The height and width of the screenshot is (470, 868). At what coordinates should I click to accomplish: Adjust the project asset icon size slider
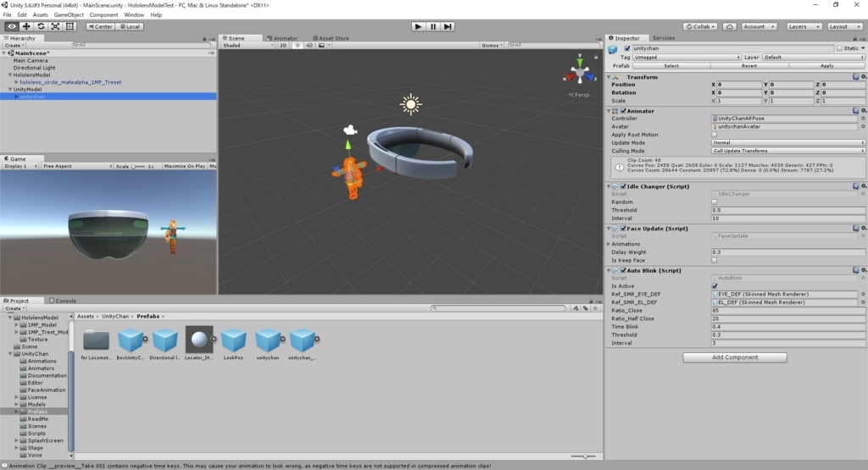click(x=583, y=456)
